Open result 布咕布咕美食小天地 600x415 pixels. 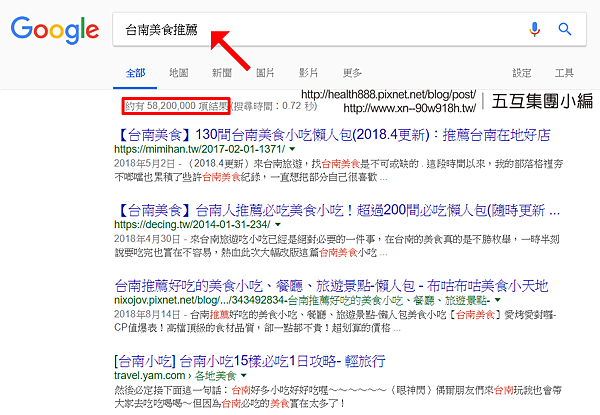coord(331,286)
